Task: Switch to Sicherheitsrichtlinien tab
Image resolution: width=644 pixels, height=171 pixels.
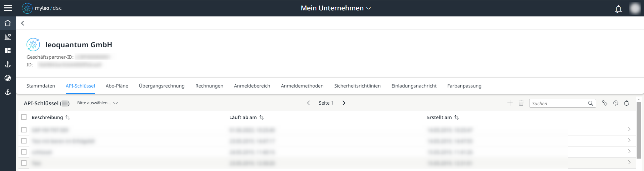Action: [x=358, y=86]
